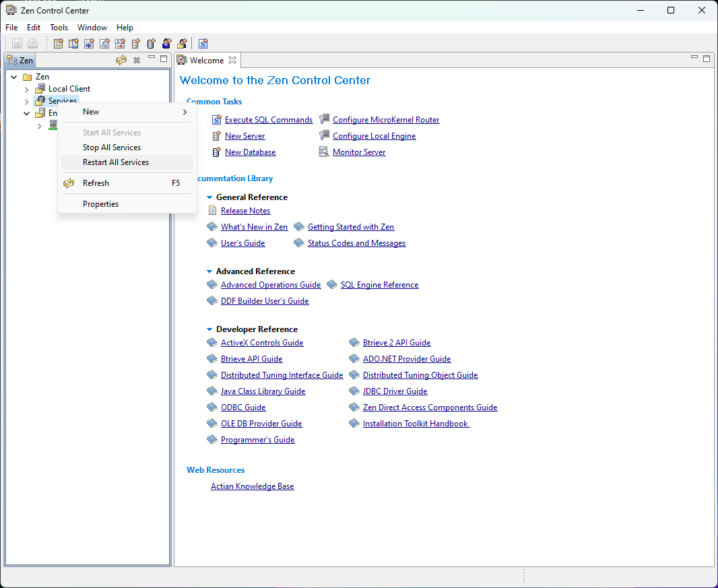
Task: Open the New submenu arrow in context menu
Action: point(185,112)
